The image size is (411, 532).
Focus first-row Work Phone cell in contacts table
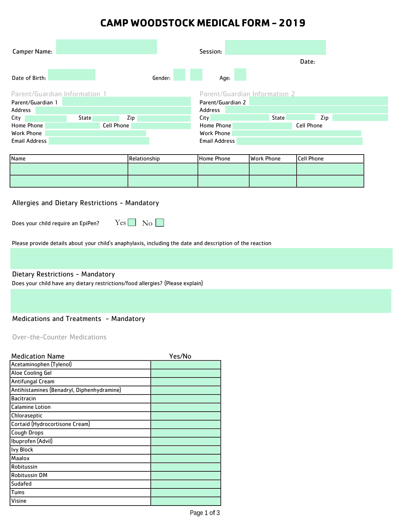273,169
